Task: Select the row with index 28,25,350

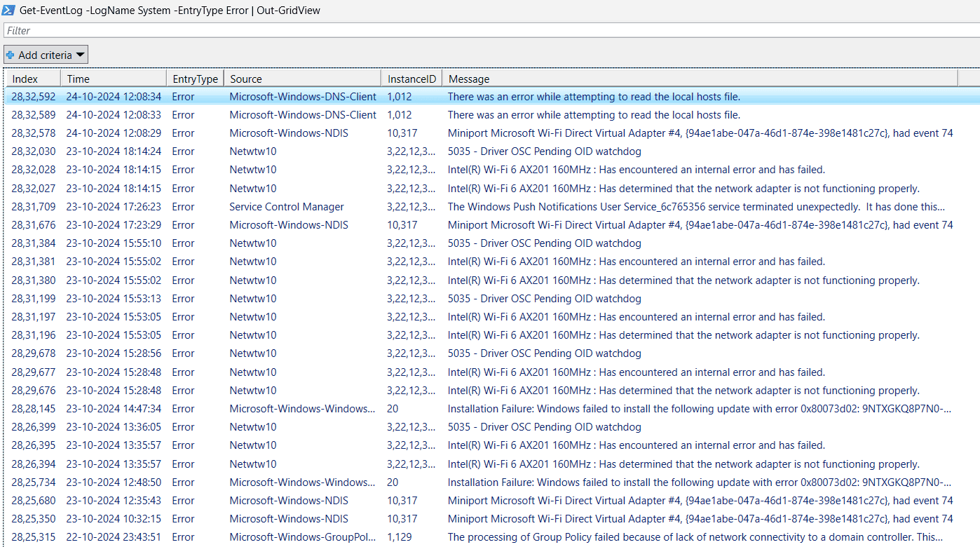Action: coord(492,519)
